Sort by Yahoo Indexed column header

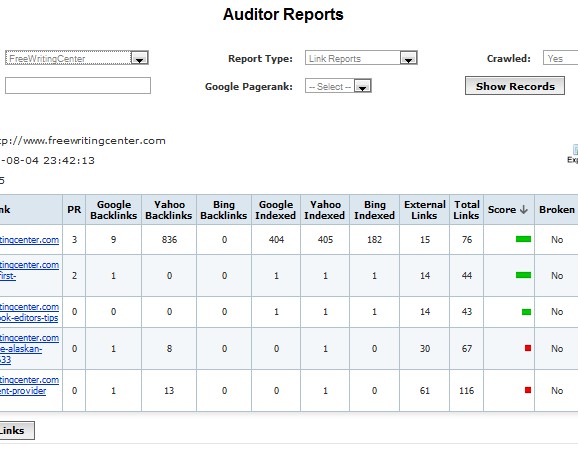point(325,210)
